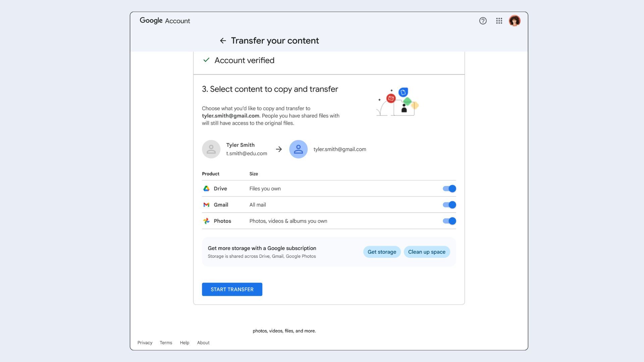The image size is (644, 362).
Task: Click the 'Transfer your content' title
Action: click(x=275, y=41)
